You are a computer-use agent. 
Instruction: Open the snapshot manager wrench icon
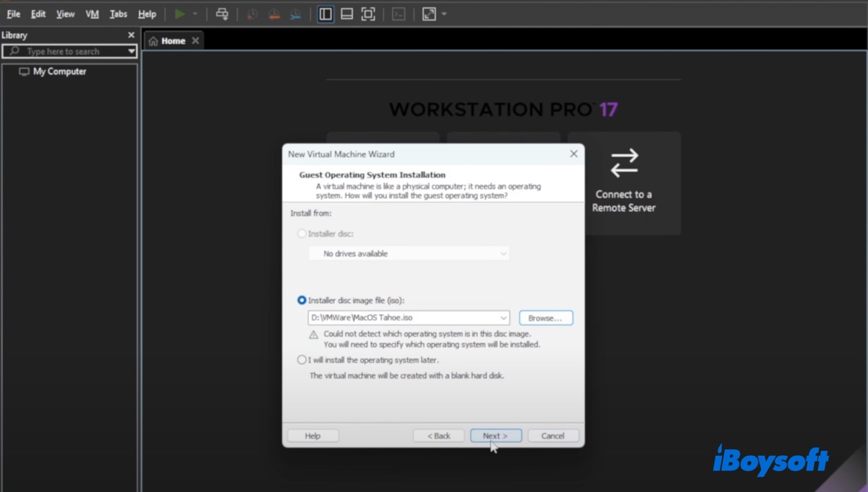click(x=295, y=14)
